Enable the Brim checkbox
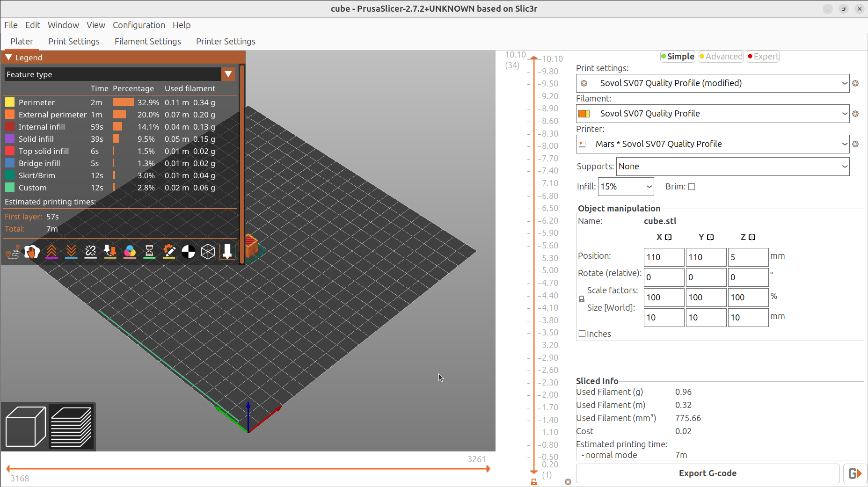 pyautogui.click(x=692, y=187)
